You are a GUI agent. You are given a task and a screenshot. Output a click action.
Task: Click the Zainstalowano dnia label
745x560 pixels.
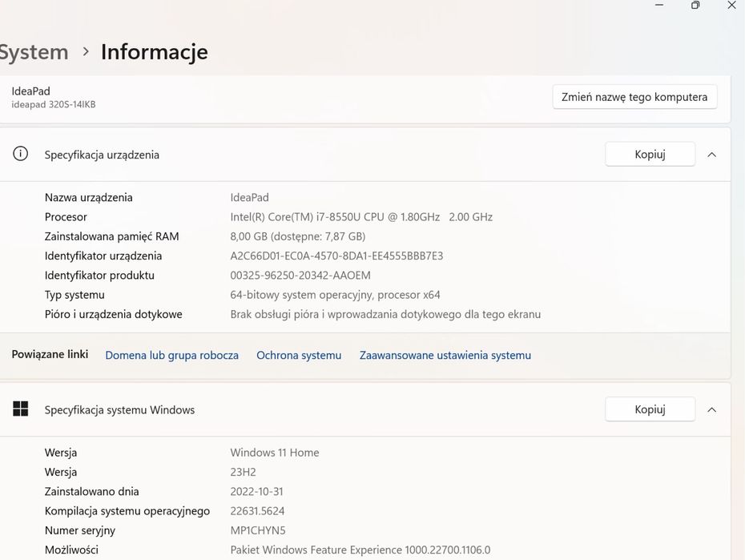[91, 492]
